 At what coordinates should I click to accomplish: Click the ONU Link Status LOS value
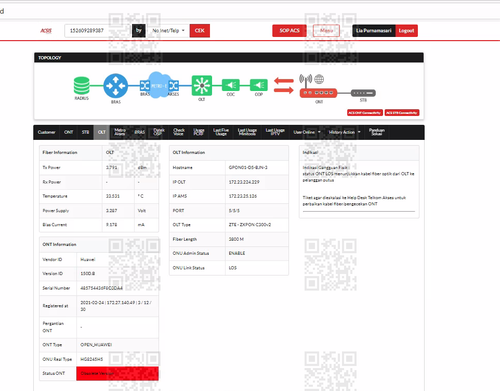point(233,268)
